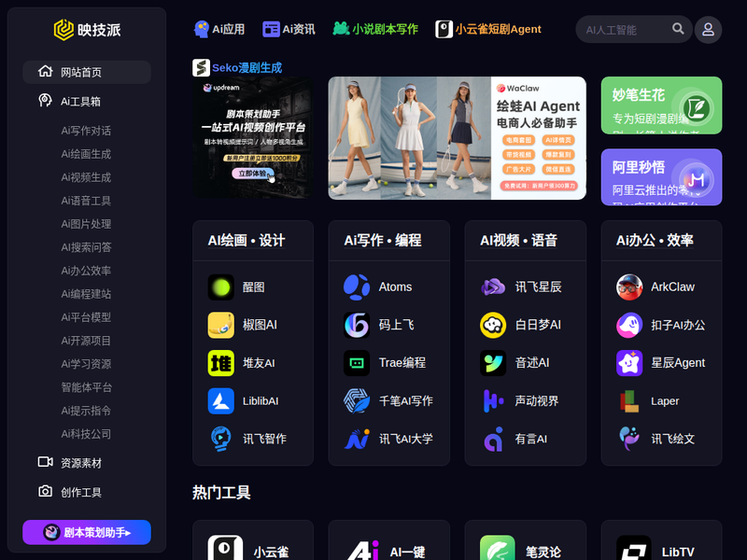
Task: Open the 白日梦AI yellow icon
Action: pyautogui.click(x=493, y=325)
